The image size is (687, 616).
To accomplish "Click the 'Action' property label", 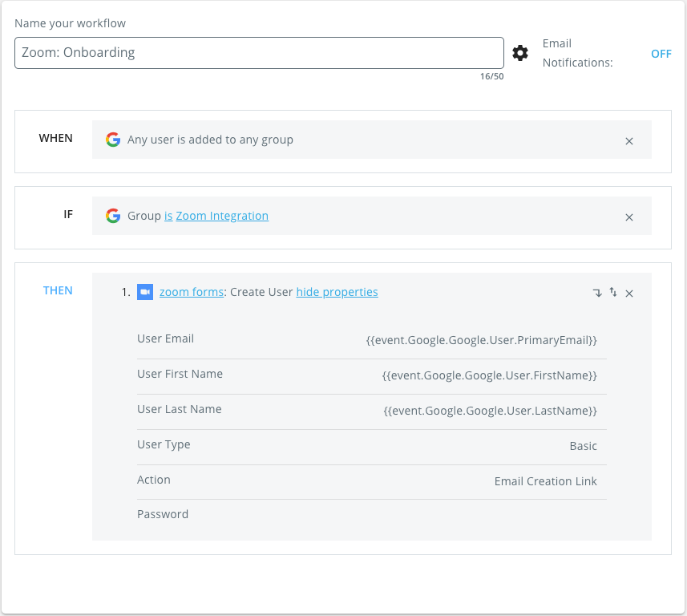I will pos(153,480).
